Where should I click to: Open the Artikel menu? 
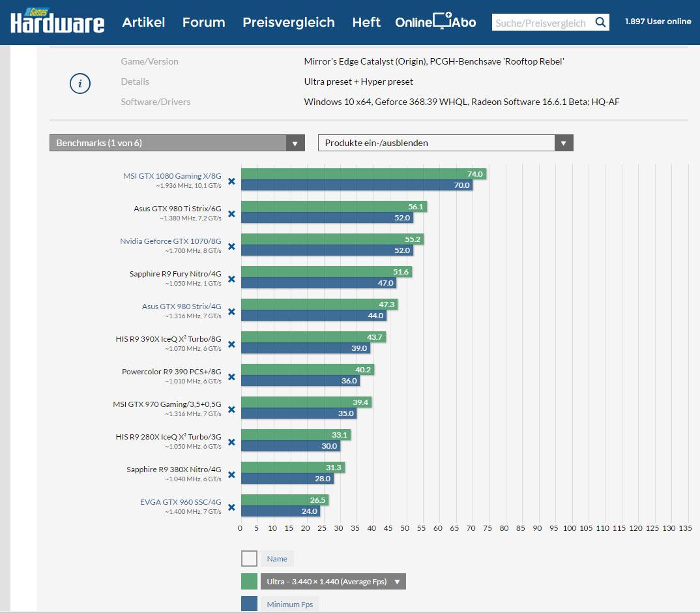tap(143, 22)
